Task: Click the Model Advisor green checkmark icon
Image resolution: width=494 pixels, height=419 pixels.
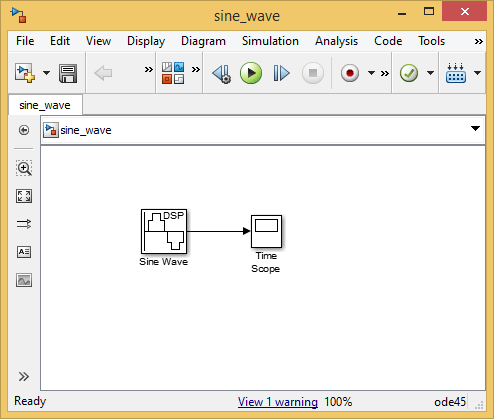Action: (409, 73)
